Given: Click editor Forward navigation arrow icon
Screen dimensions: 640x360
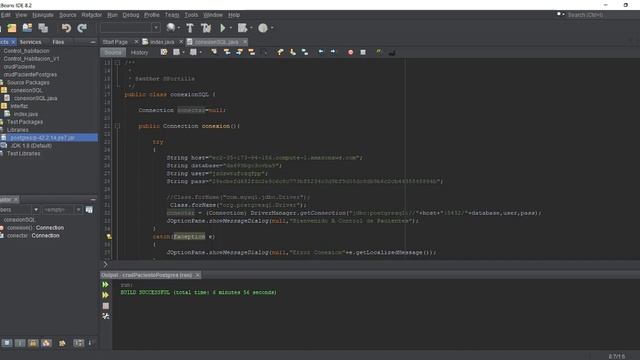Looking at the screenshot, I should point(333,52).
